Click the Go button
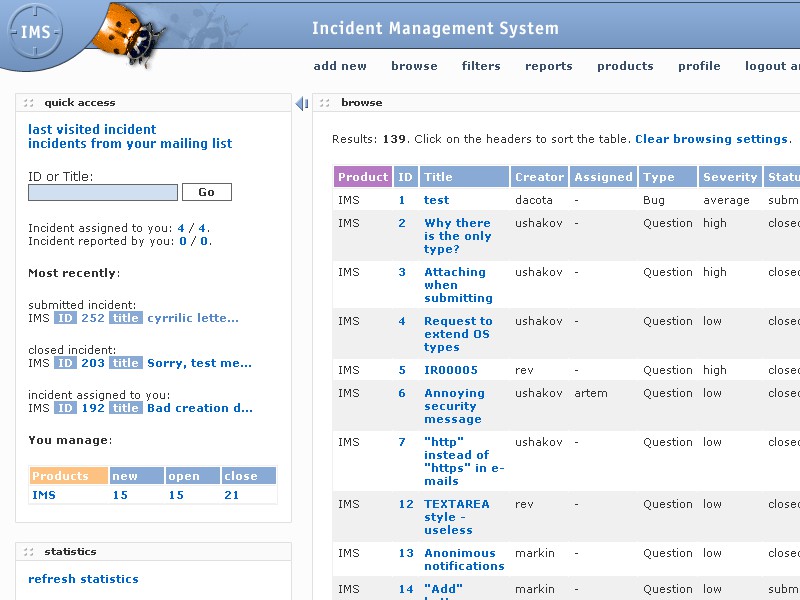Screen dimensions: 800x600 coord(207,192)
